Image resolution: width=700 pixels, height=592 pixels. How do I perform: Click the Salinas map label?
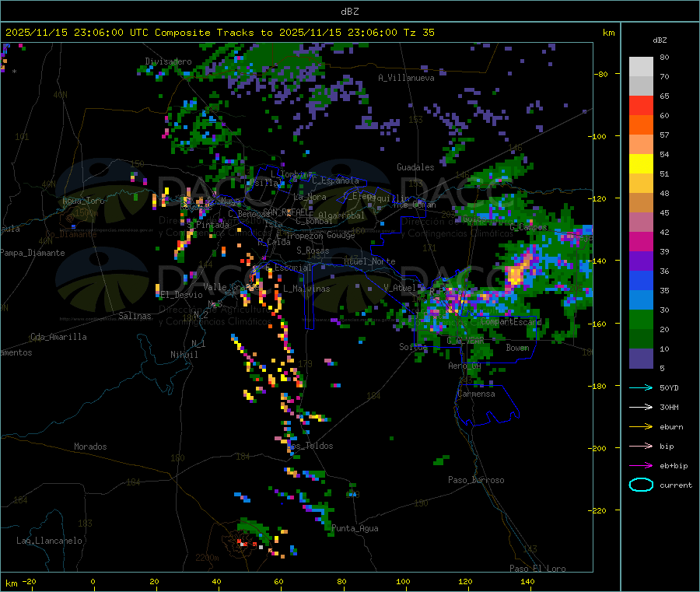[135, 316]
